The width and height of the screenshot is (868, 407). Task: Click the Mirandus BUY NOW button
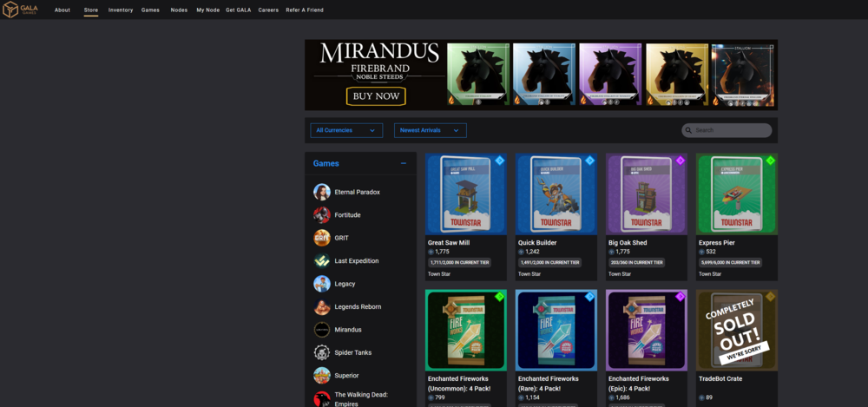(376, 96)
